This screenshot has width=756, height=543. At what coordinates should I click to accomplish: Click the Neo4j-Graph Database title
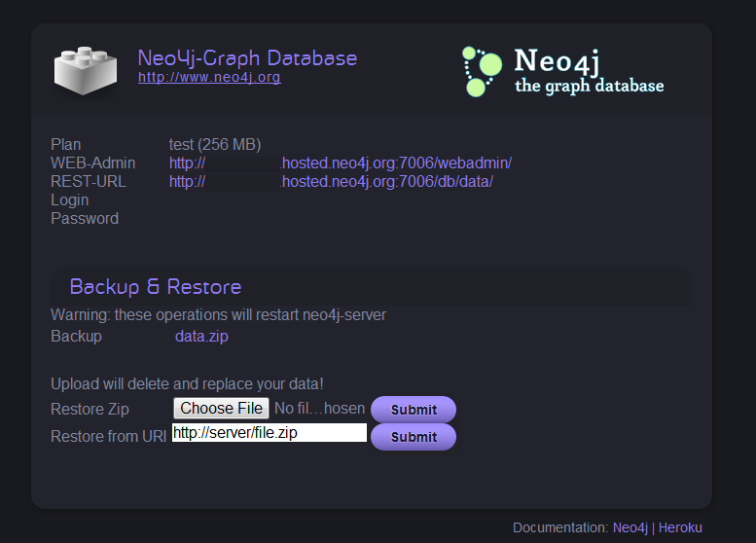(247, 58)
